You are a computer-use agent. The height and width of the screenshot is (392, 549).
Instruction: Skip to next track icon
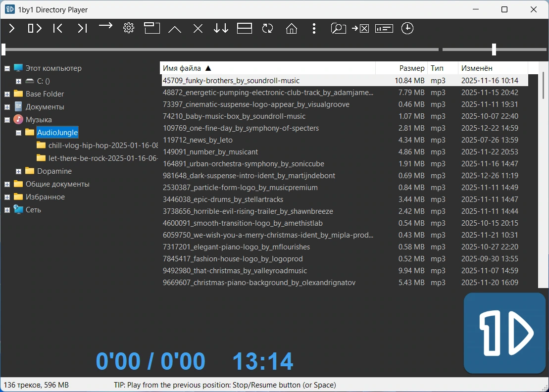click(x=82, y=28)
